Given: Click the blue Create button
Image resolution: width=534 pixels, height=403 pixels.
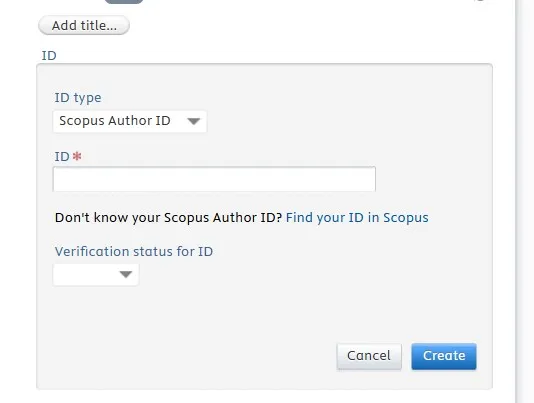Looking at the screenshot, I should tap(444, 356).
